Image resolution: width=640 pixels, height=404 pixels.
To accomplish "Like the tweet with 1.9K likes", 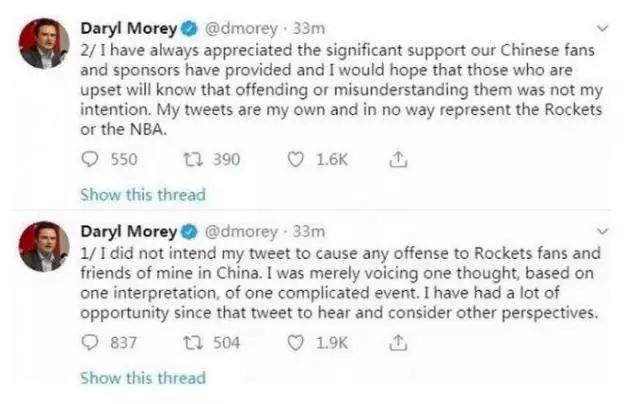I will pos(296,343).
